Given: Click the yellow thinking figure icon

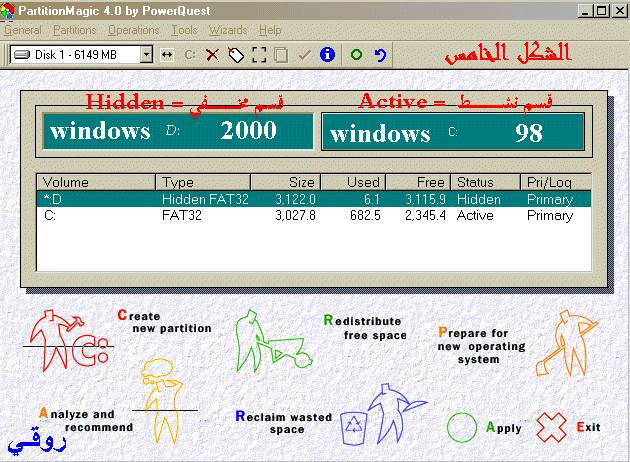Looking at the screenshot, I should 164,402.
